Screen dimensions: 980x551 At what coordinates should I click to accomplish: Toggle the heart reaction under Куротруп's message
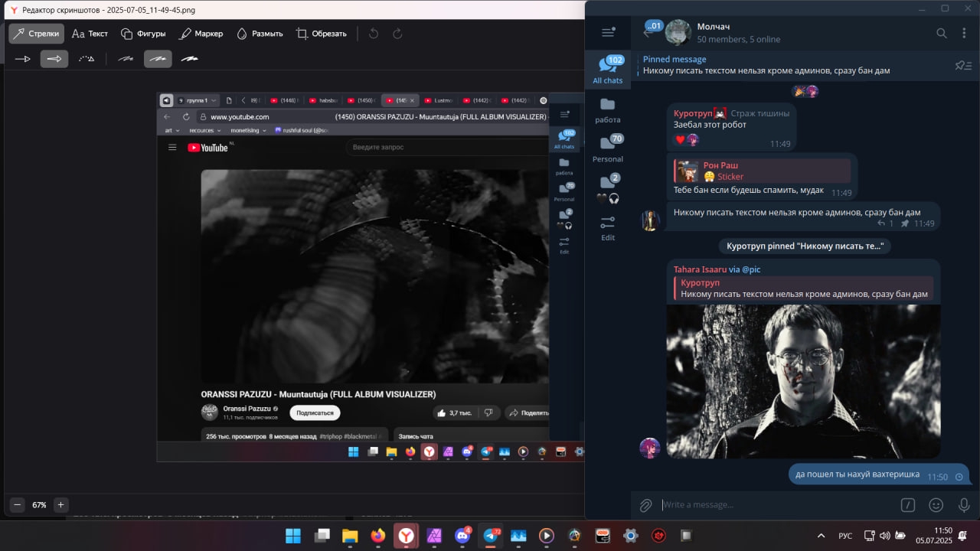click(680, 139)
